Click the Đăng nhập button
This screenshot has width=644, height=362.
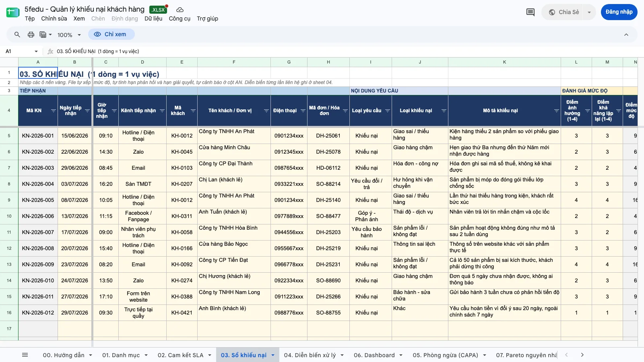coord(619,12)
